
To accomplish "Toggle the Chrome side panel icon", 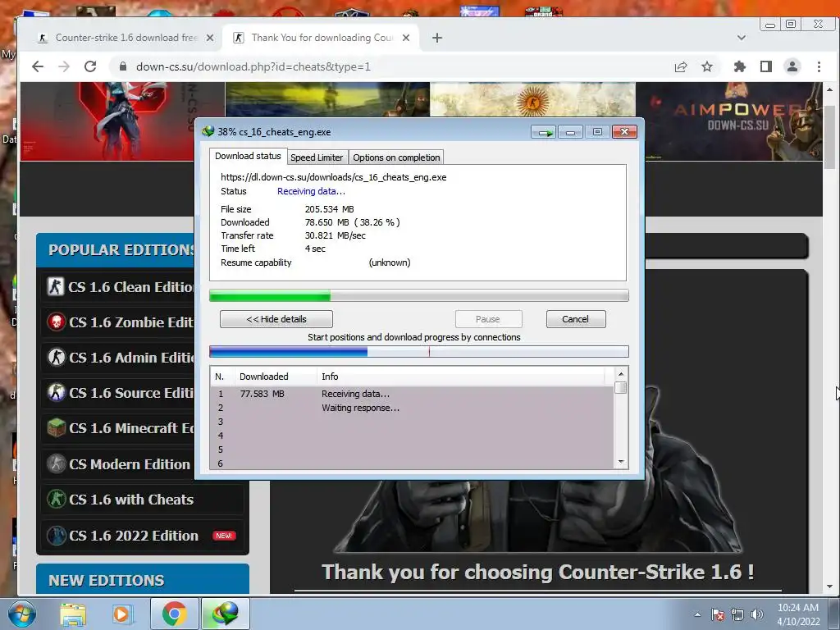I will pos(766,66).
